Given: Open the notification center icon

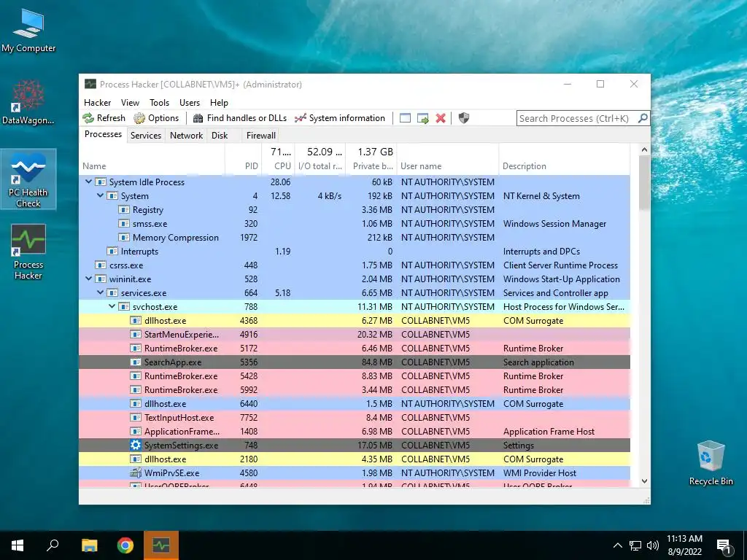Looking at the screenshot, I should [x=724, y=547].
